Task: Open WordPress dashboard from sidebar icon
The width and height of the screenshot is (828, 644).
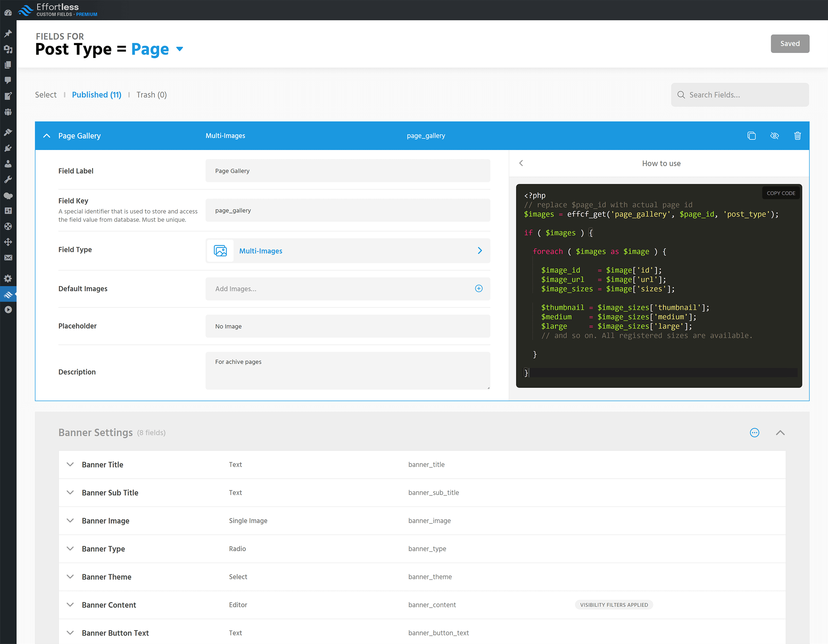Action: pyautogui.click(x=8, y=13)
